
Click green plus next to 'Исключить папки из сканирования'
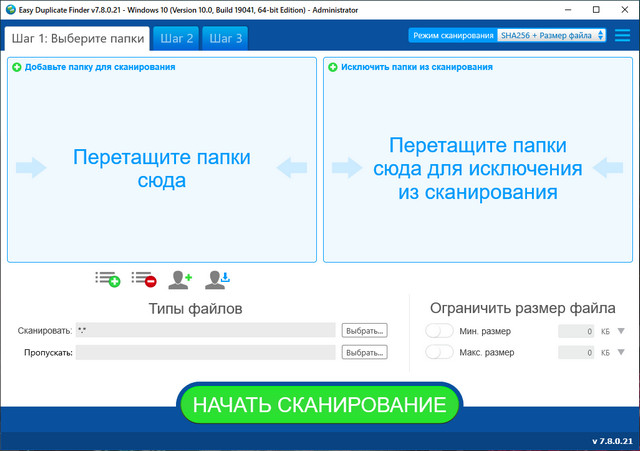333,67
